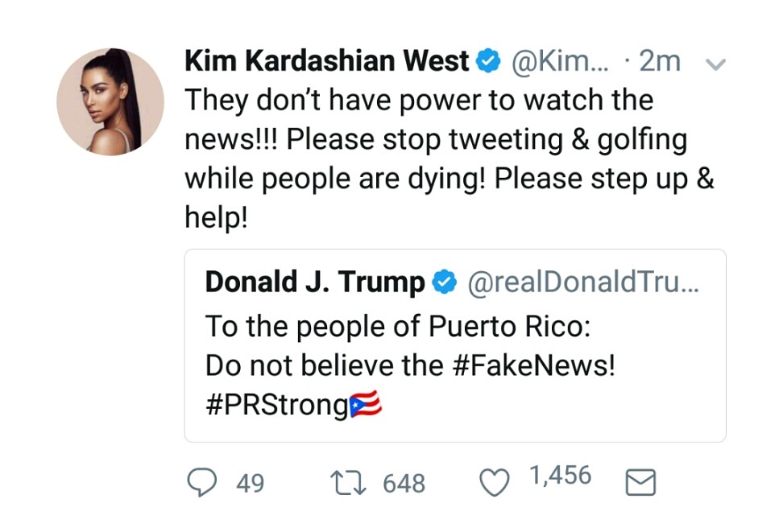Click the Donald J. Trump name
The image size is (783, 532).
click(x=315, y=282)
